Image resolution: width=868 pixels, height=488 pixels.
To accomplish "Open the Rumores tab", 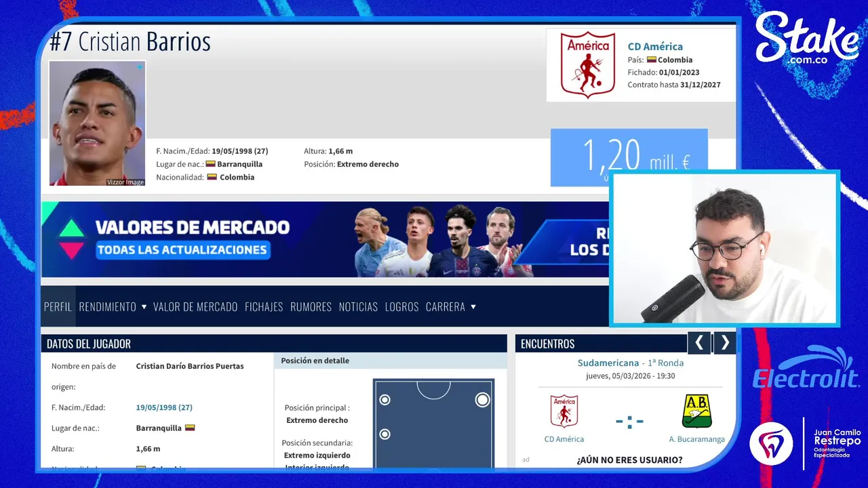I will [311, 307].
